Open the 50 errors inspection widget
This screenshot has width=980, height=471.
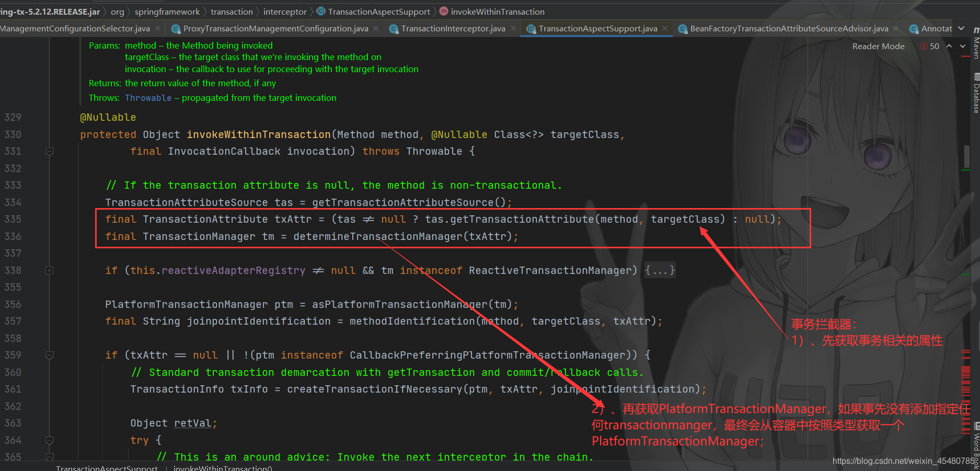930,46
